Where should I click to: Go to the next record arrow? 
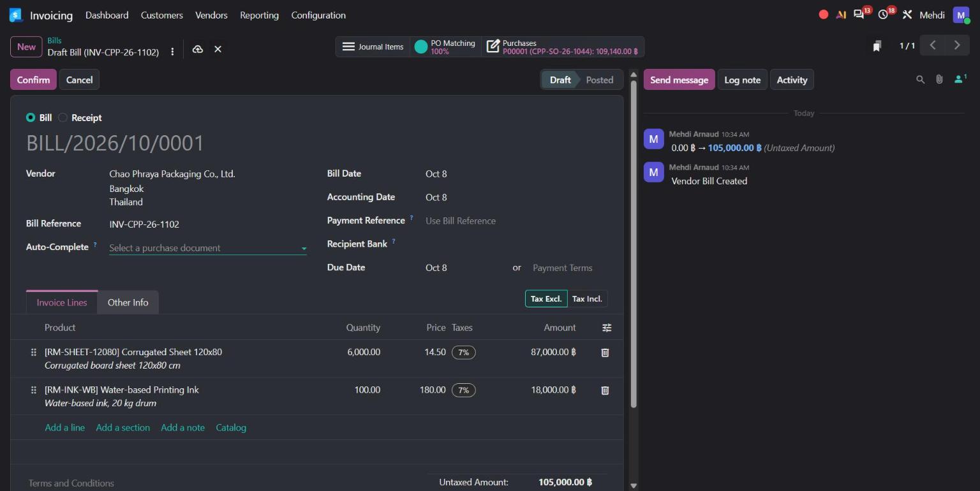pos(956,45)
